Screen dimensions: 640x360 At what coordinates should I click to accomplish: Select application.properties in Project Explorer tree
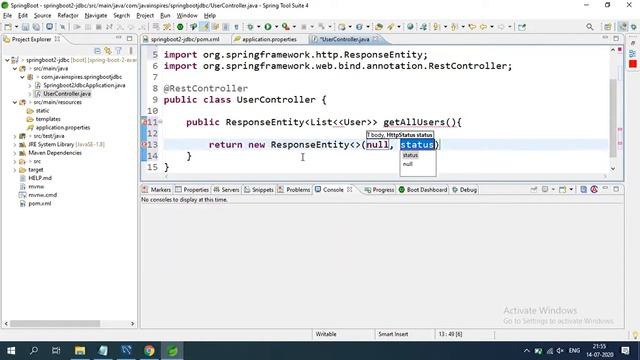pos(63,127)
